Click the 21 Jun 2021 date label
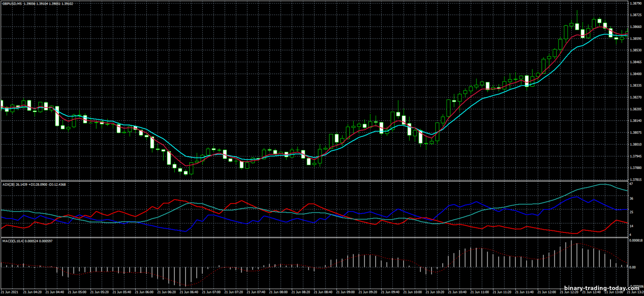644x296 pixels. (9, 292)
